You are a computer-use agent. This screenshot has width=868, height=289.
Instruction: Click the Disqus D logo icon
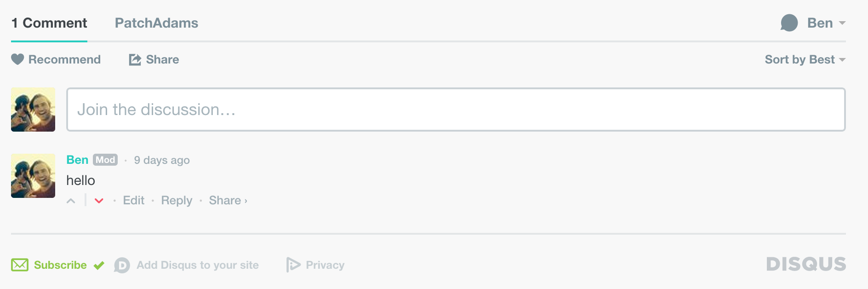[122, 265]
